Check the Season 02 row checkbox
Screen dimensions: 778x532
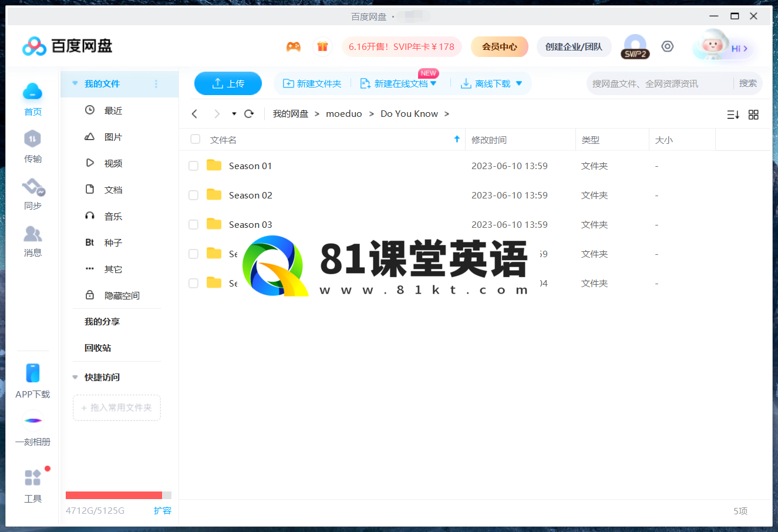coord(193,196)
